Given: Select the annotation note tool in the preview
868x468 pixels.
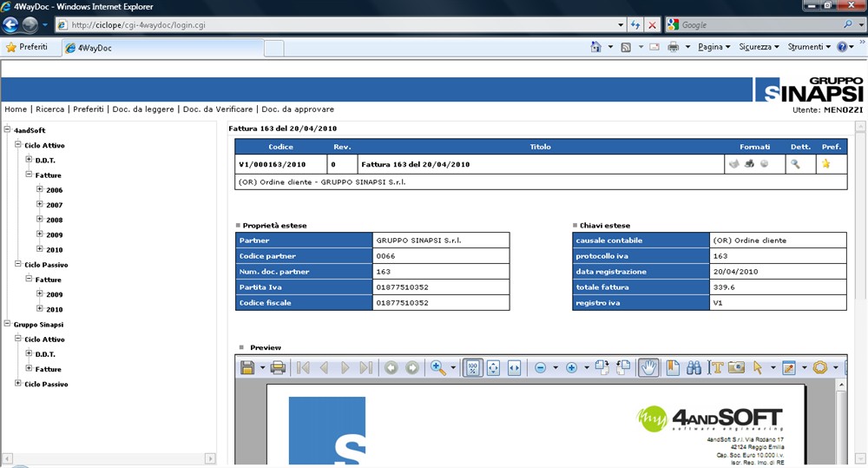Looking at the screenshot, I should point(789,368).
